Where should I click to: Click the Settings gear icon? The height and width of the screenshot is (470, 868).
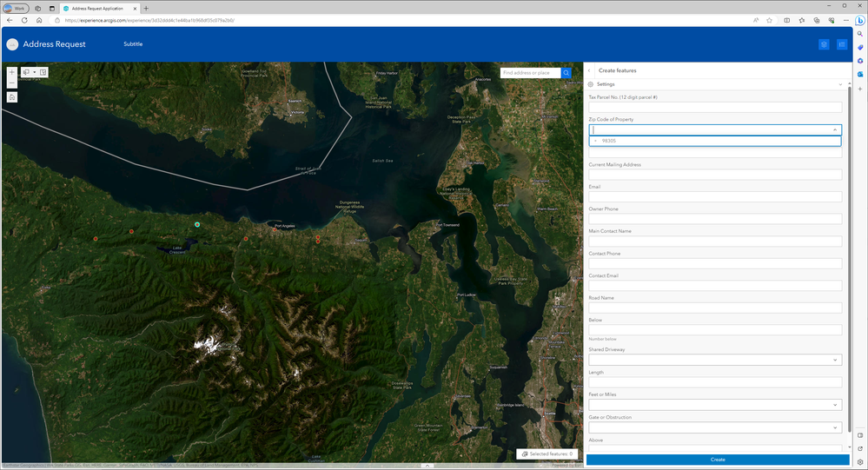591,84
